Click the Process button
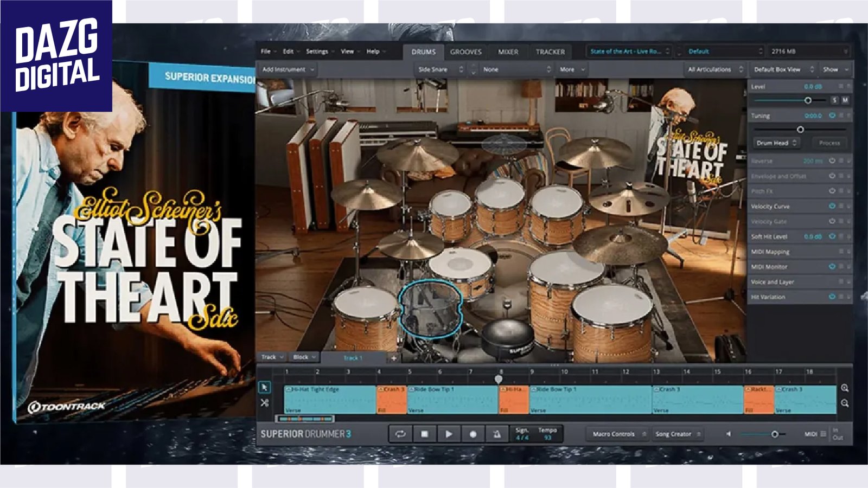 click(829, 143)
